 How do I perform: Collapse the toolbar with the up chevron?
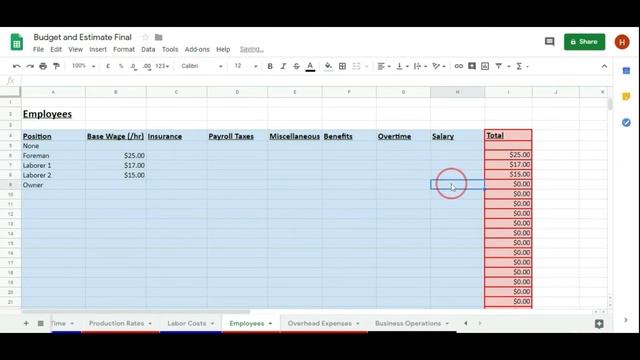[x=604, y=66]
